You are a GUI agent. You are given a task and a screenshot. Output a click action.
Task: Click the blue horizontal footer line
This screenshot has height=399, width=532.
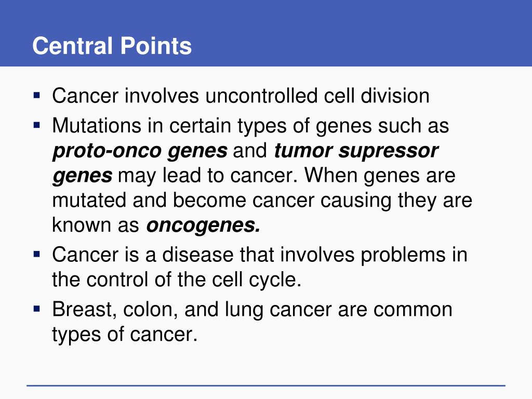(266, 385)
